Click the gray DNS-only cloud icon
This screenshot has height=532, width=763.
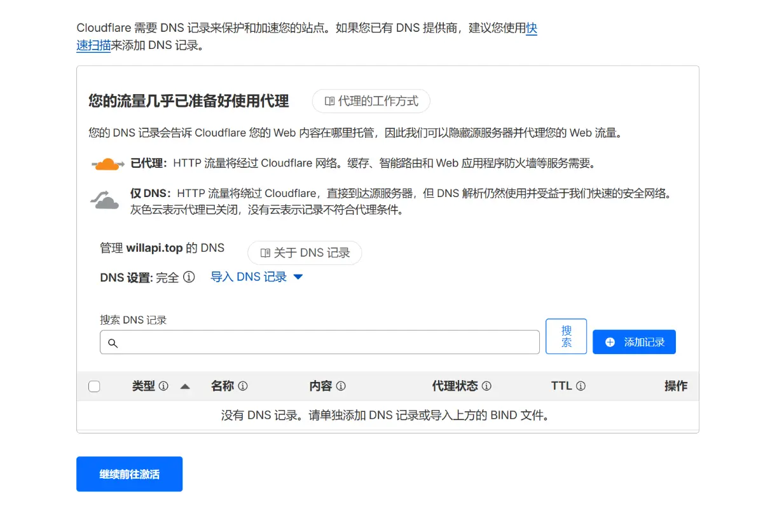104,201
